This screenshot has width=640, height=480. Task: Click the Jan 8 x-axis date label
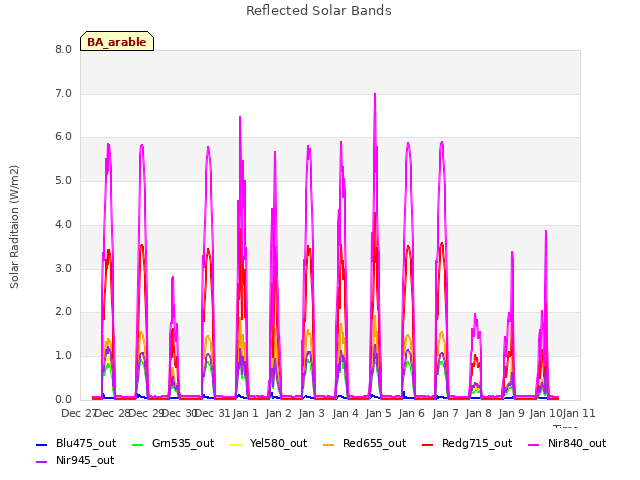478,413
